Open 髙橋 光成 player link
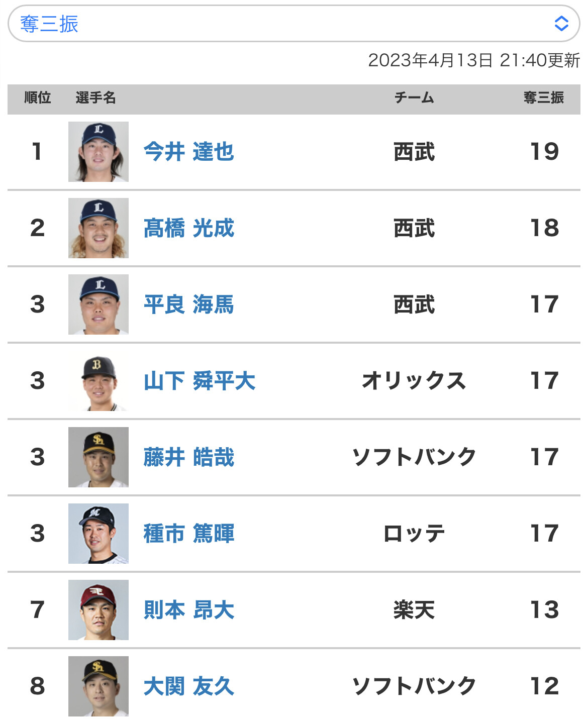588x721 pixels. 188,228
